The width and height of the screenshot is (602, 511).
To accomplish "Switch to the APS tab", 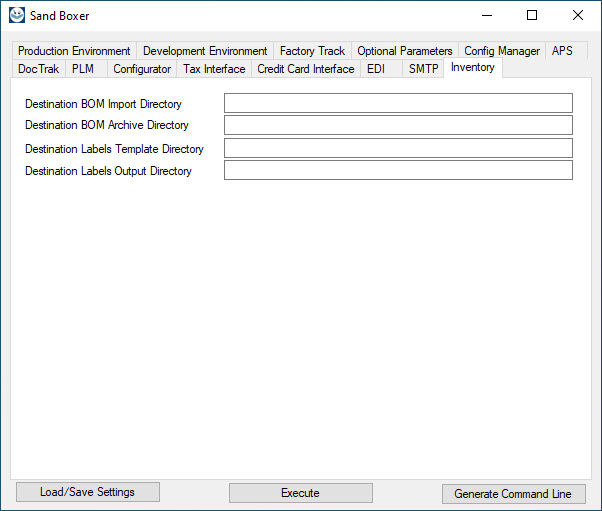I will point(562,51).
